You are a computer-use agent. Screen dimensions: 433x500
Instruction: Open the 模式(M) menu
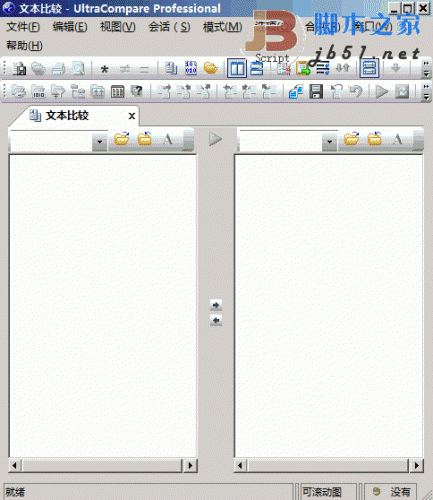click(x=223, y=27)
